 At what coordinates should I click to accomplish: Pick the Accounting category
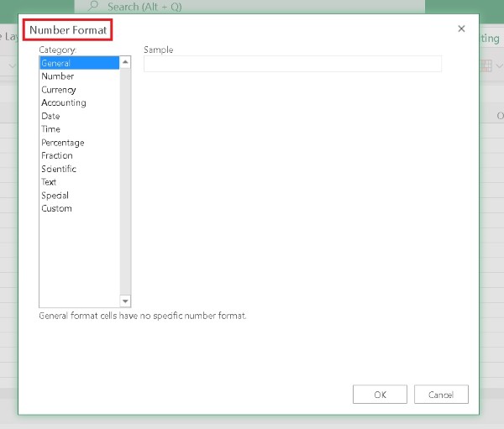click(64, 102)
